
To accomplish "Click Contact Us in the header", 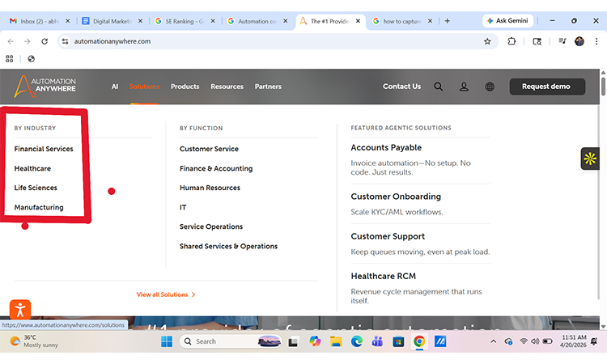I will click(x=401, y=87).
